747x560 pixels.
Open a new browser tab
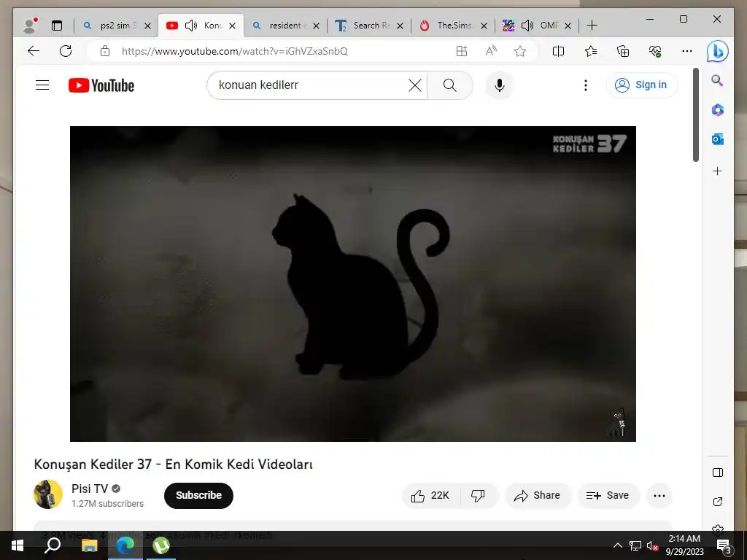[x=592, y=26]
